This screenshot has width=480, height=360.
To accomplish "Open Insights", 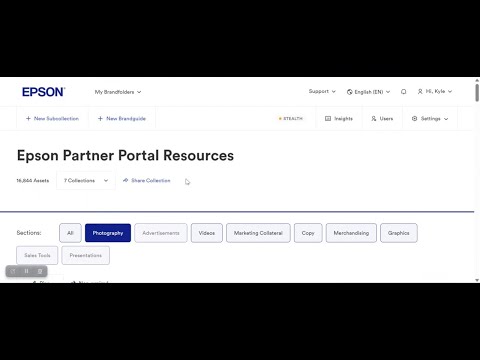I will pyautogui.click(x=339, y=119).
